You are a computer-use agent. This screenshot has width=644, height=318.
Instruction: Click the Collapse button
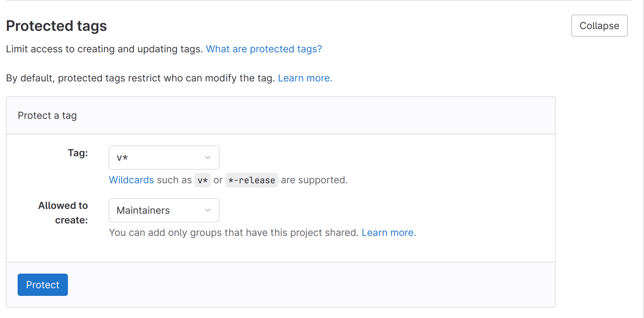point(599,26)
